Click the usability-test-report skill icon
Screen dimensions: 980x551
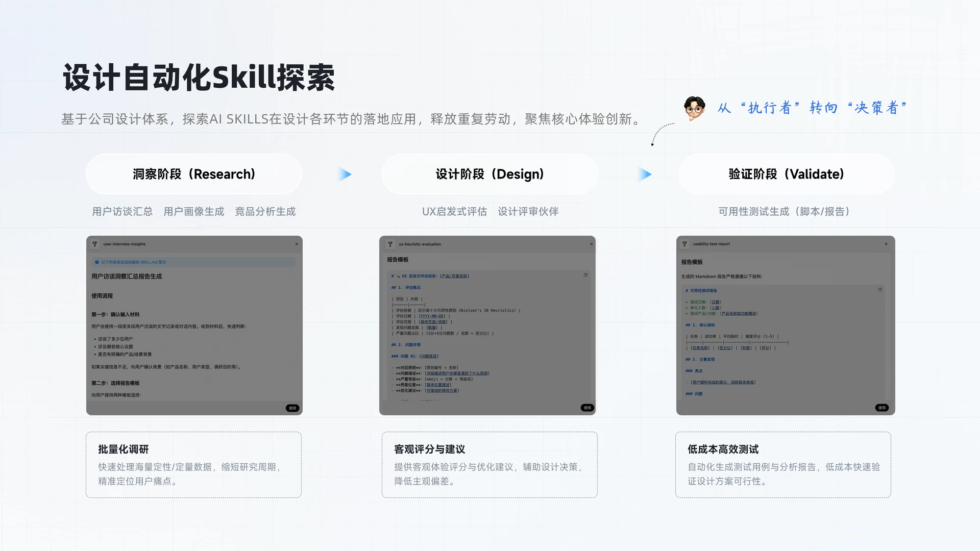pyautogui.click(x=684, y=244)
